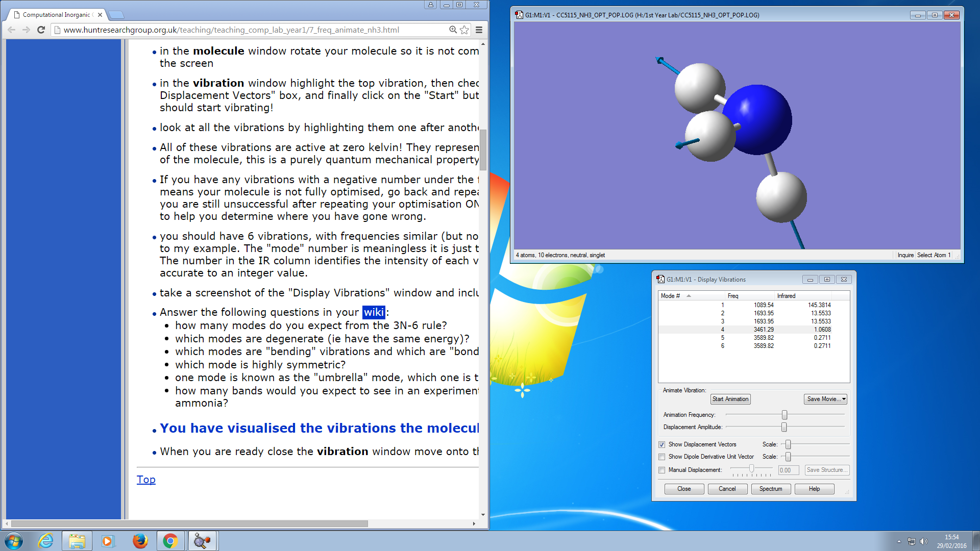The height and width of the screenshot is (551, 980).
Task: Open GaussView from the taskbar
Action: (202, 541)
